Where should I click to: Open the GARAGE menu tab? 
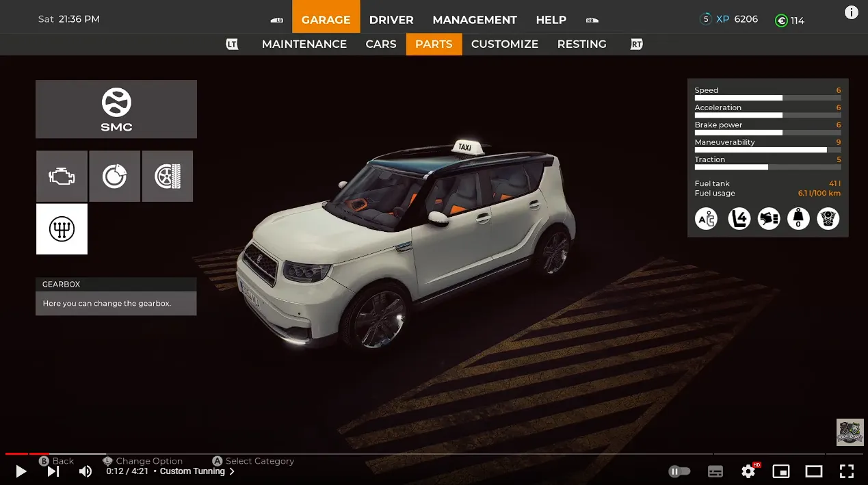pos(326,19)
